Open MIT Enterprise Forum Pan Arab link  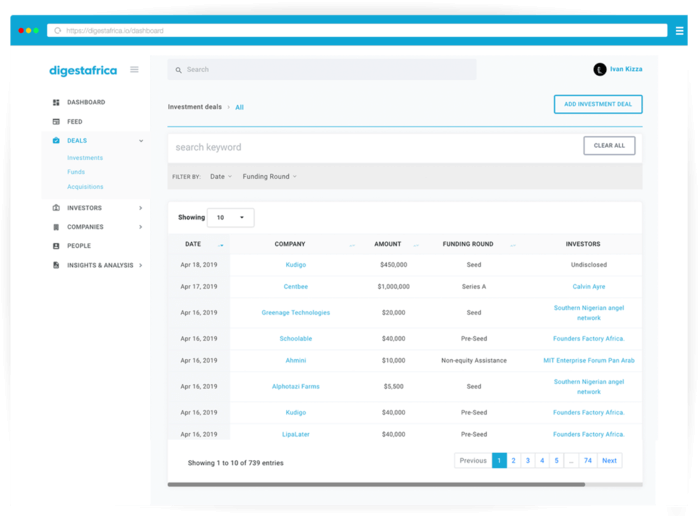(x=588, y=360)
